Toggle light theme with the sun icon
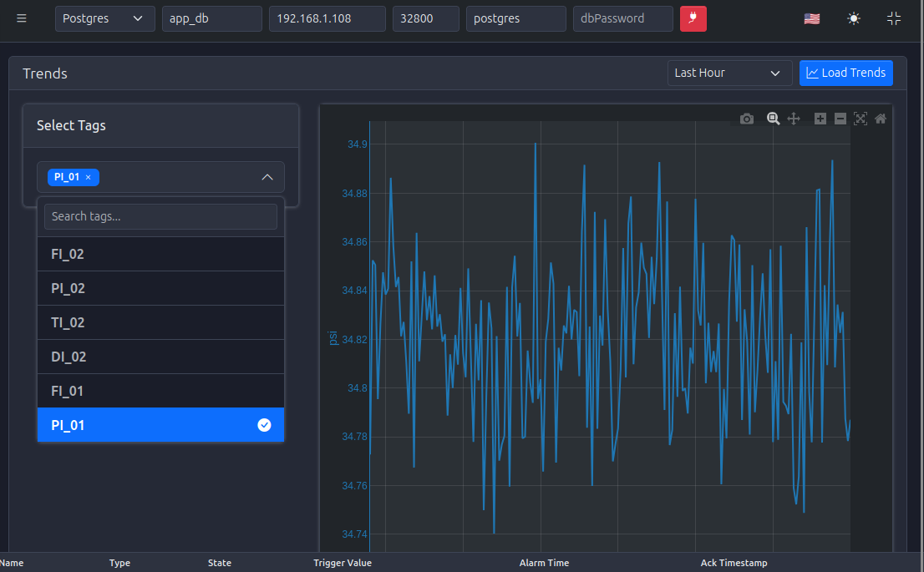The image size is (924, 572). pos(853,19)
